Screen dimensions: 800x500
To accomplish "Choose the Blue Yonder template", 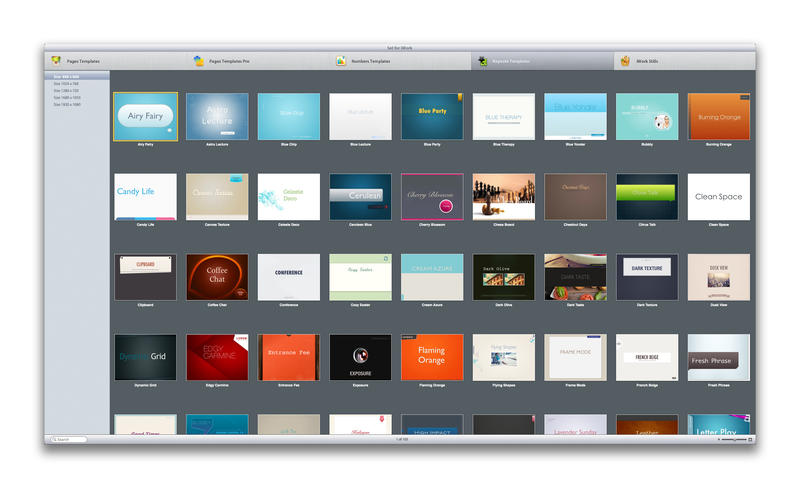I will tap(576, 116).
